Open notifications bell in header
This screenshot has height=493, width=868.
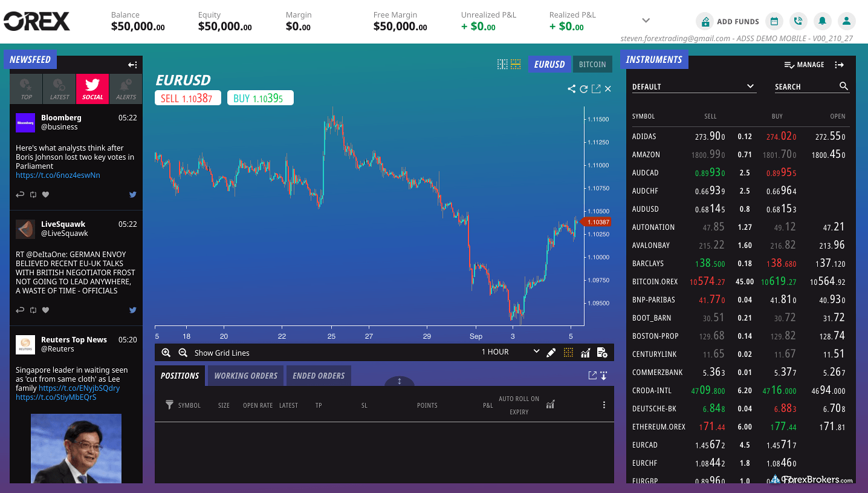click(822, 21)
